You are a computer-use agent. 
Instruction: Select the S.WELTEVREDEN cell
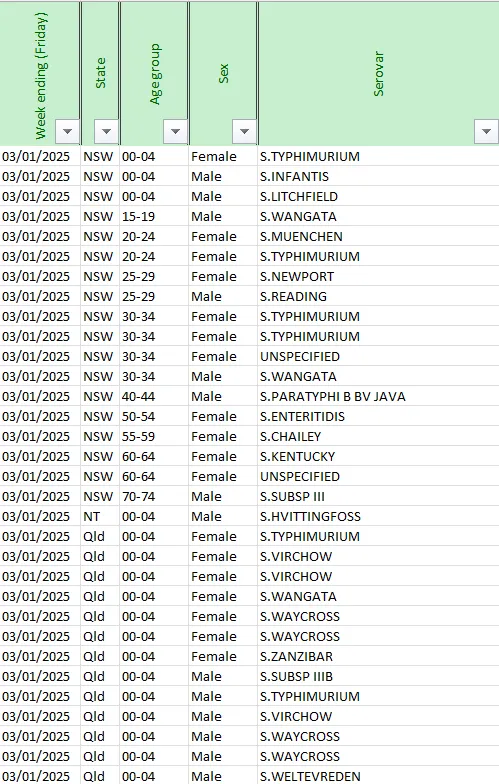point(378,776)
